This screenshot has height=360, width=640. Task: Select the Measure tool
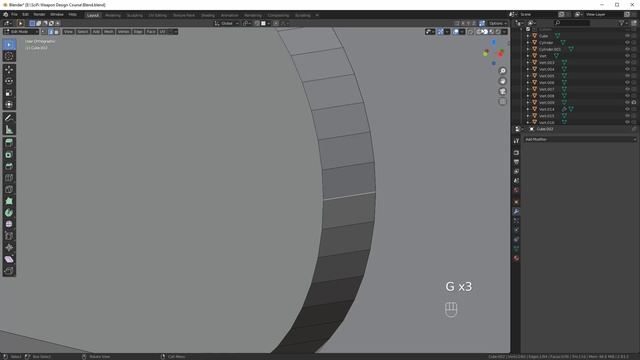[9, 130]
